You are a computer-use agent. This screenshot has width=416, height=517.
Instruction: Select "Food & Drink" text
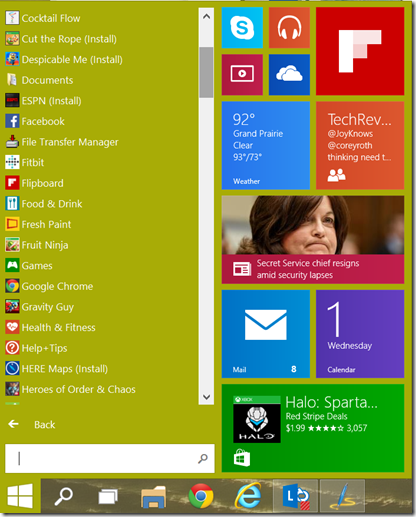[52, 204]
